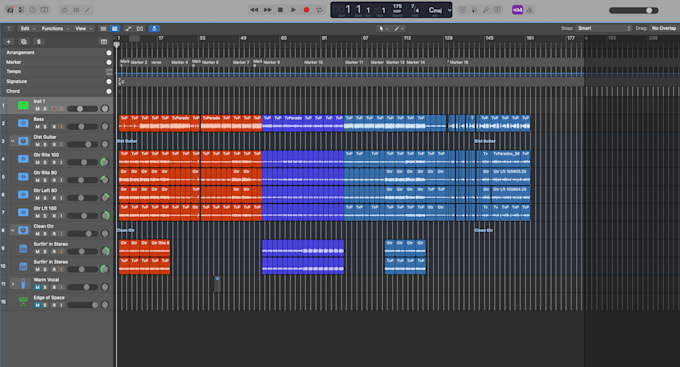Click the tempo value 175 in the LCD
The height and width of the screenshot is (367, 680).
(397, 8)
